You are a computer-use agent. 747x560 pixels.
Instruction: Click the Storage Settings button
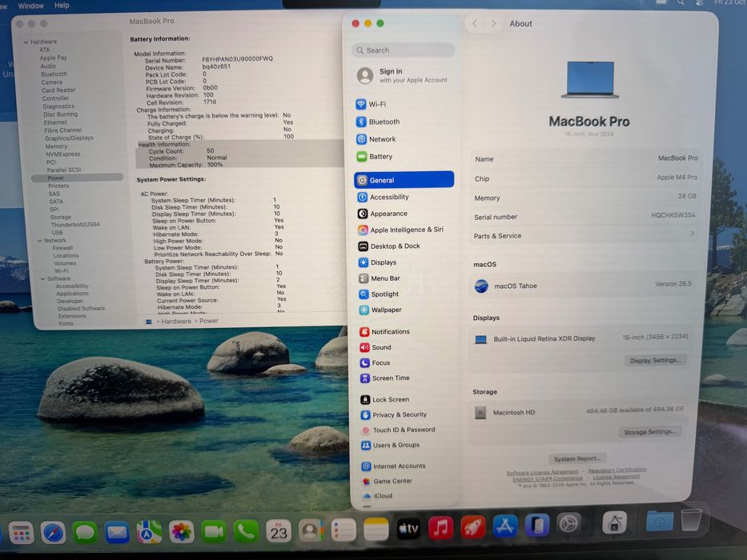click(650, 432)
